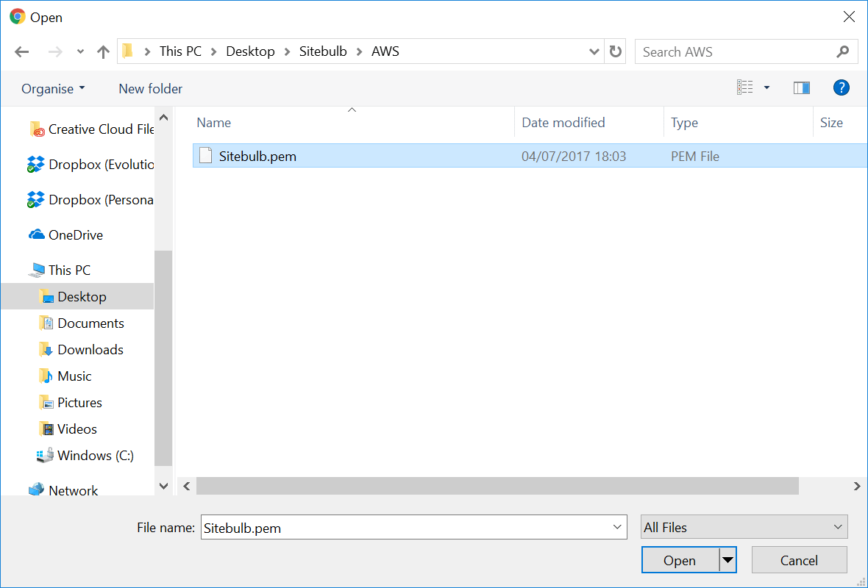This screenshot has height=588, width=868.
Task: Open Windows (C:) drive in the sidebar
Action: point(85,456)
